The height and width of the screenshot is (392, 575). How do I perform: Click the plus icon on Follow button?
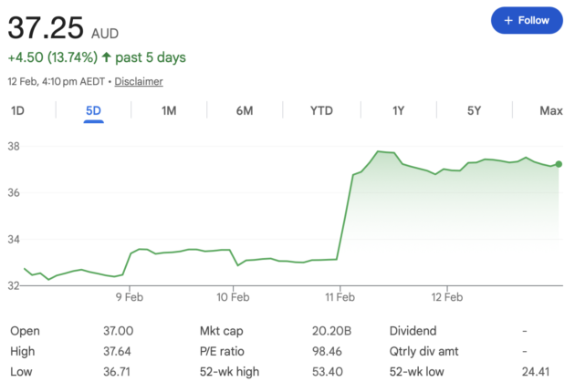pos(508,20)
